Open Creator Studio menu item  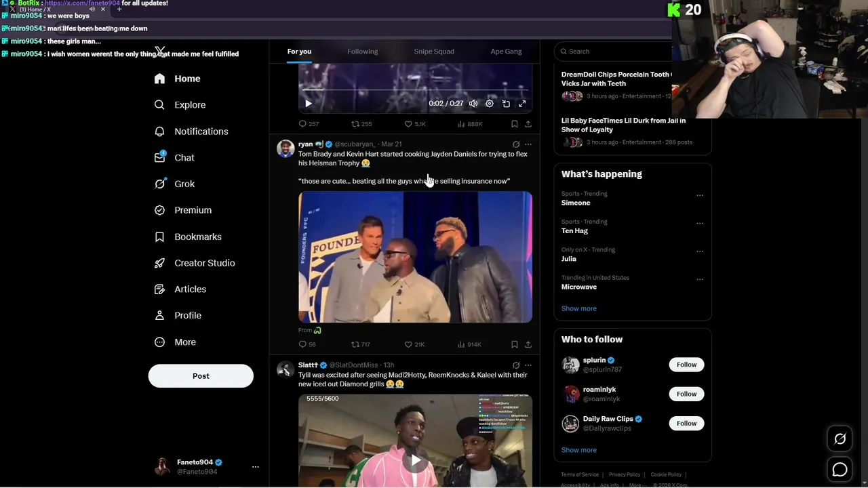point(195,263)
